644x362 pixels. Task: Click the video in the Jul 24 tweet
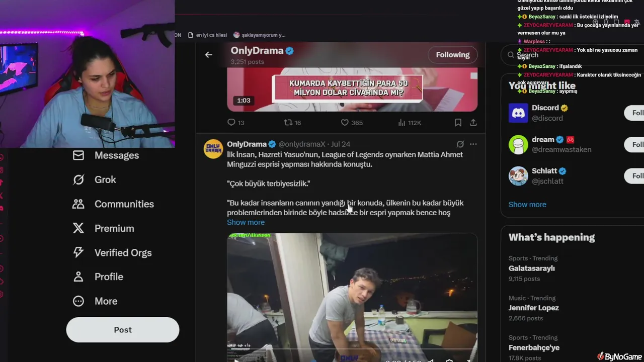tap(352, 297)
